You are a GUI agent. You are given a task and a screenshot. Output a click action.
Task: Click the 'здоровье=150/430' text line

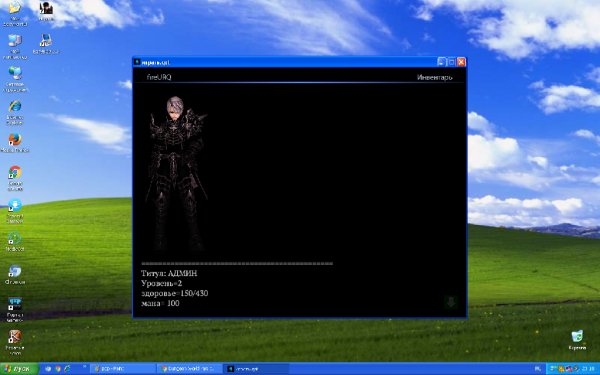tap(174, 293)
